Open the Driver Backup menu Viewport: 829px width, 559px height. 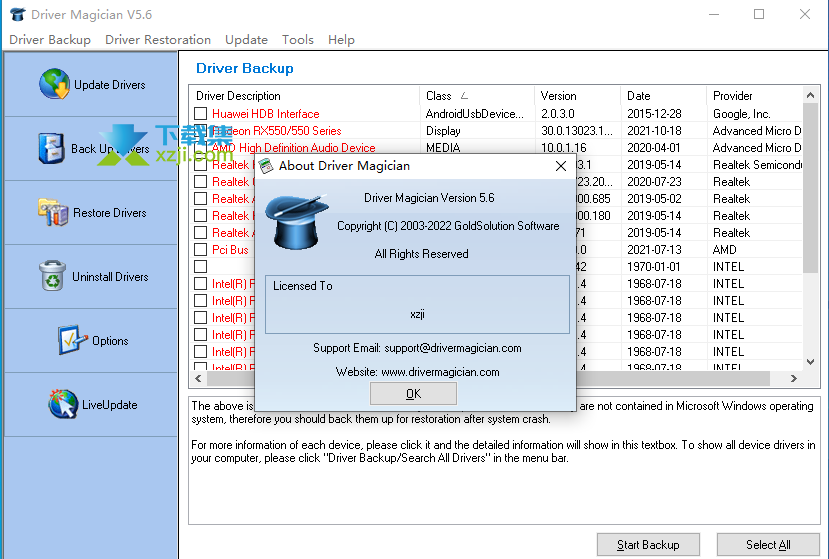pos(50,40)
